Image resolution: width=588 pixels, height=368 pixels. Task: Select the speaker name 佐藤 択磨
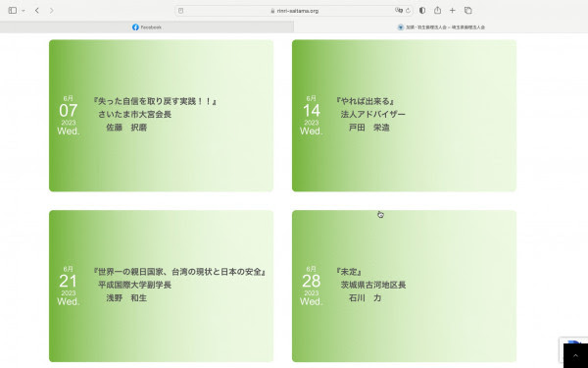tap(126, 128)
